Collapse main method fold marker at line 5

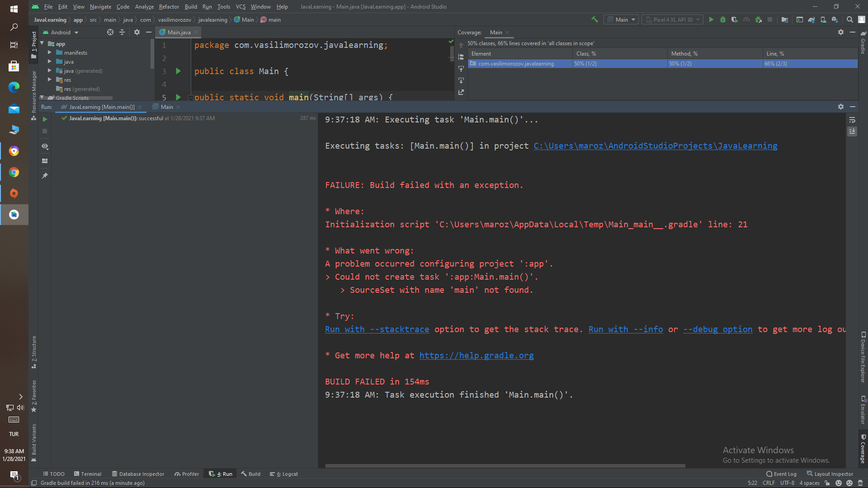click(190, 97)
